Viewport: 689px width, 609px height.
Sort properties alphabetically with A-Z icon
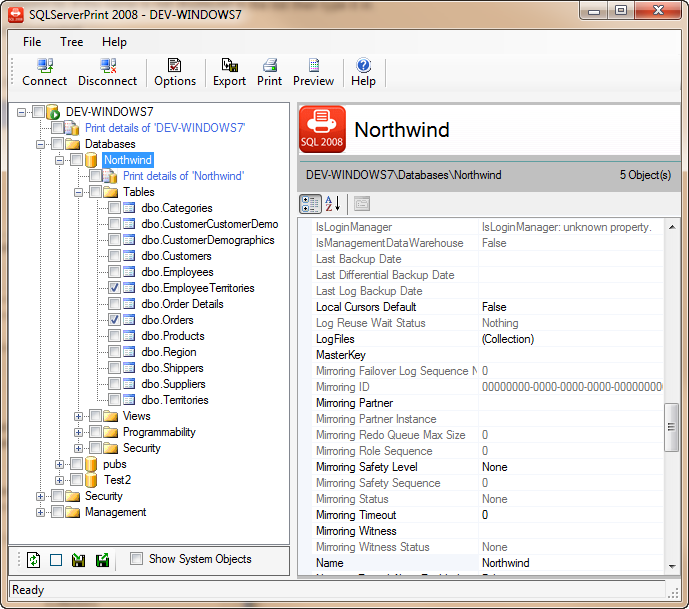333,204
